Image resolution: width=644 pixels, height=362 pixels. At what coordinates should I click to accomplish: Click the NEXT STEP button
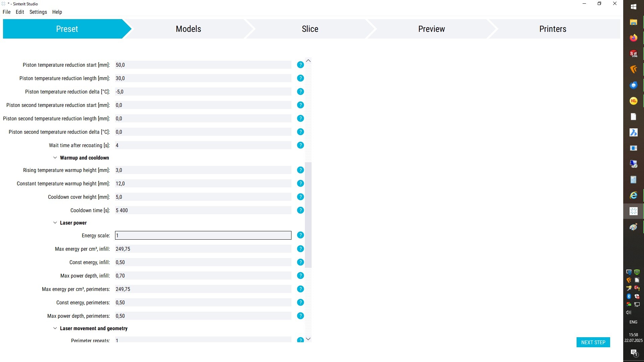593,342
